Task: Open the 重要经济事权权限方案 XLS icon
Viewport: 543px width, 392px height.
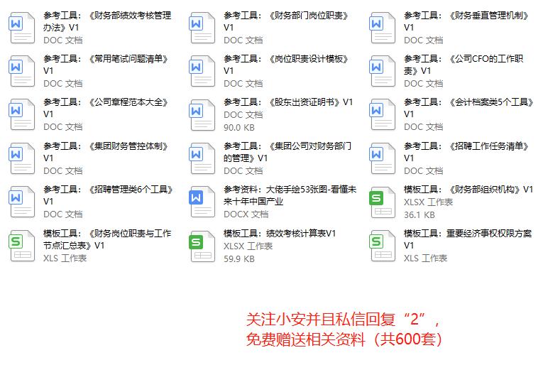Action: [383, 246]
